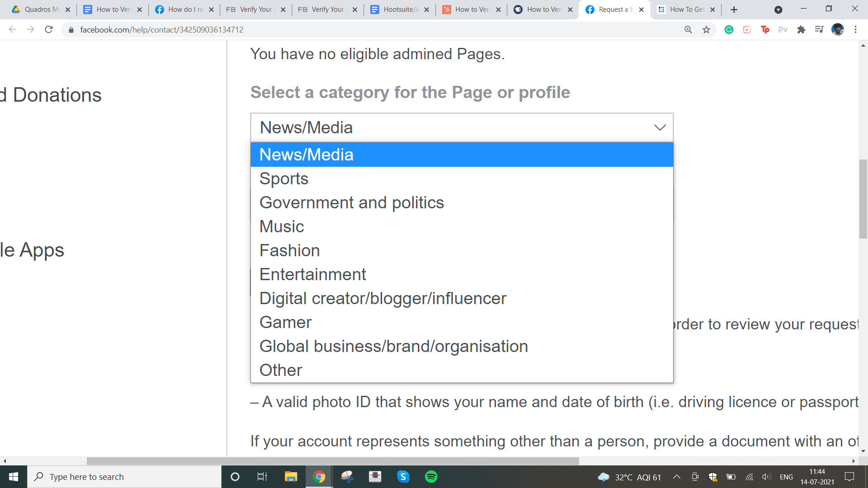Open the Extensions puzzle-piece menu
868x488 pixels.
[x=801, y=29]
